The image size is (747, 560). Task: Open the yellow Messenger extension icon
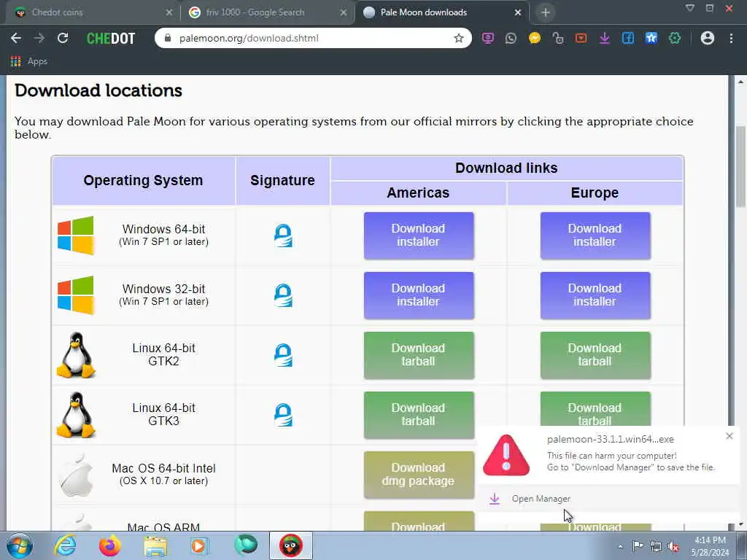(x=535, y=38)
